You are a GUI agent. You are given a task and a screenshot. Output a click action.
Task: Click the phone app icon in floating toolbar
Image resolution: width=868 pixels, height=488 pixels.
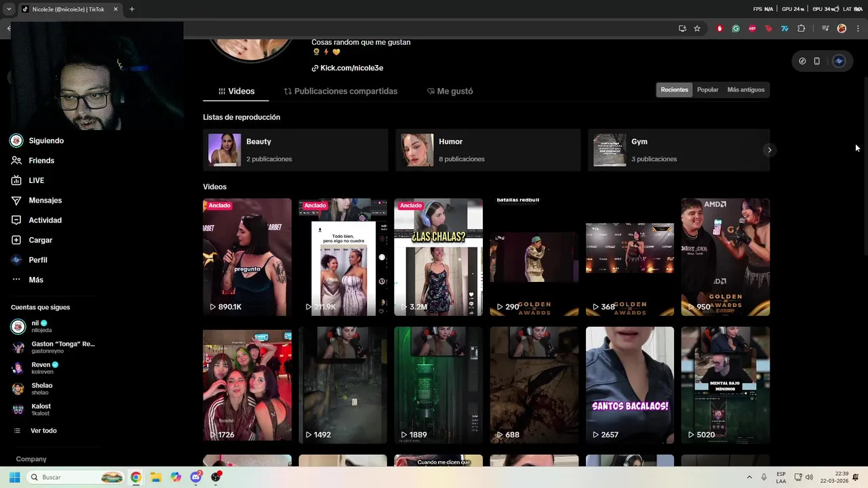pos(817,61)
